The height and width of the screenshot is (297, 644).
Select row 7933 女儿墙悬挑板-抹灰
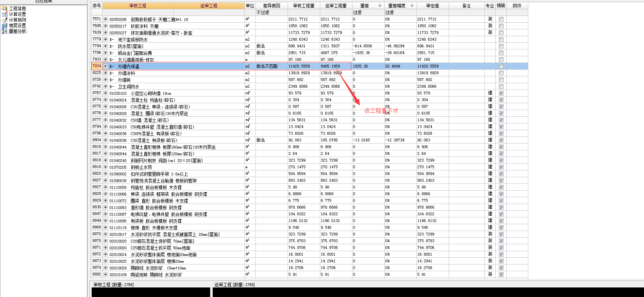[x=310, y=60]
